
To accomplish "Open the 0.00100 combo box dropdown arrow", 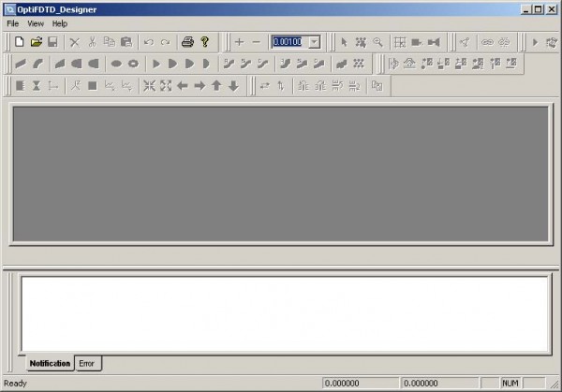I will (x=315, y=42).
